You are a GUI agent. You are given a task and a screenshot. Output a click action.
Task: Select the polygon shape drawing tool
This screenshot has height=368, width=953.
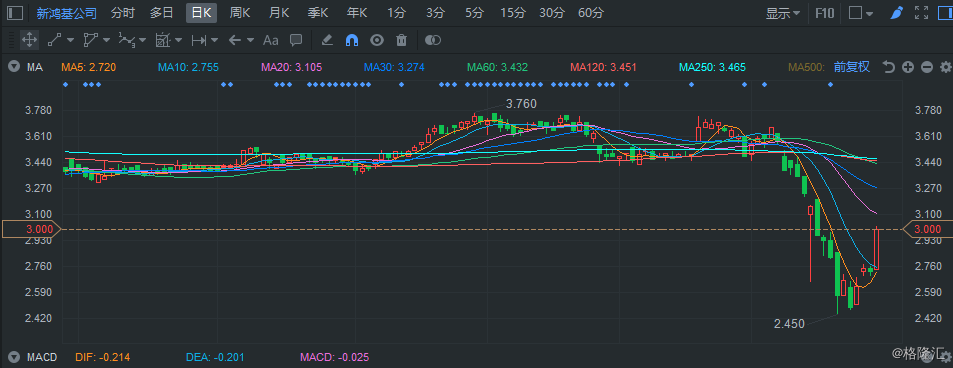91,40
